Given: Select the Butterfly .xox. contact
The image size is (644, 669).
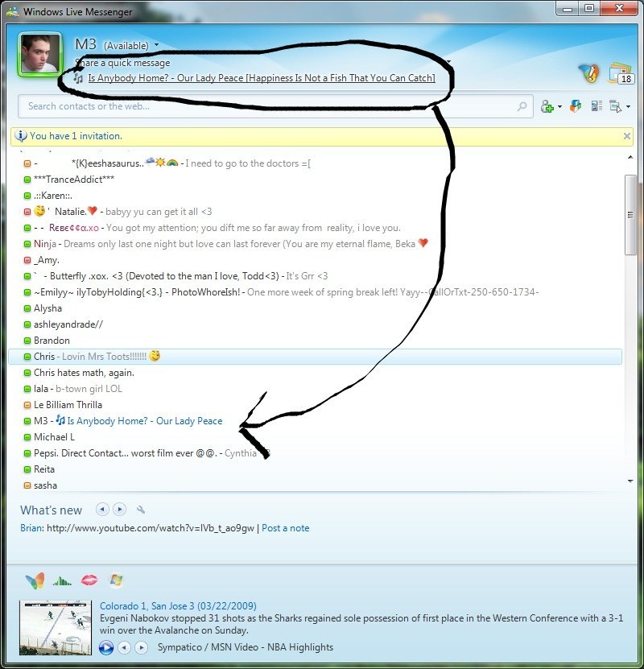Looking at the screenshot, I should [x=175, y=276].
